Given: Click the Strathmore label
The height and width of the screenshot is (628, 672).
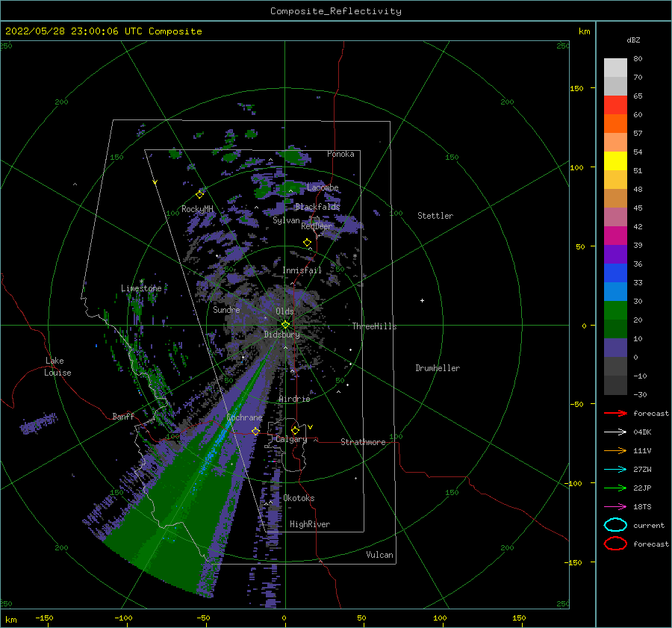Looking at the screenshot, I should pyautogui.click(x=363, y=442).
